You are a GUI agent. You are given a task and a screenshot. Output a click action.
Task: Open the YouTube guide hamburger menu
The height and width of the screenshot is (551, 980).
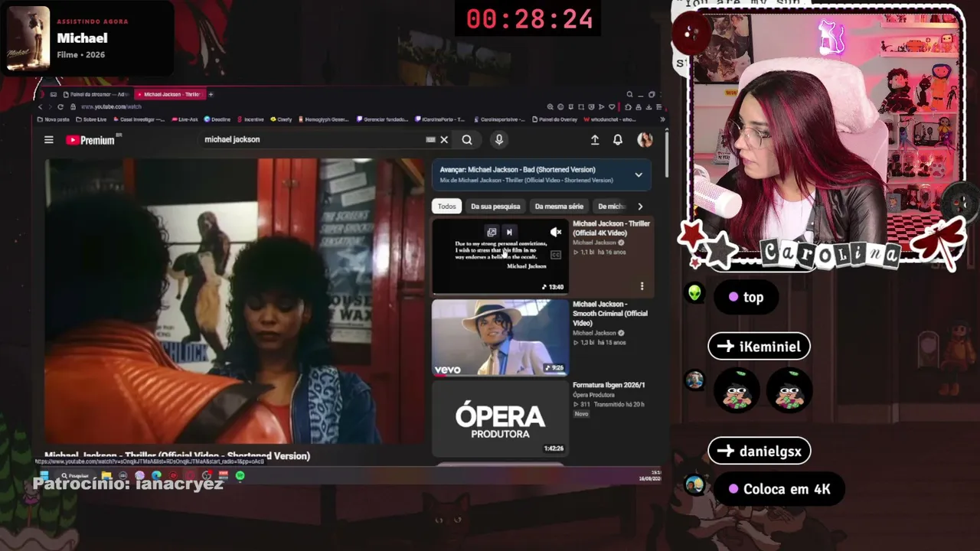[49, 140]
